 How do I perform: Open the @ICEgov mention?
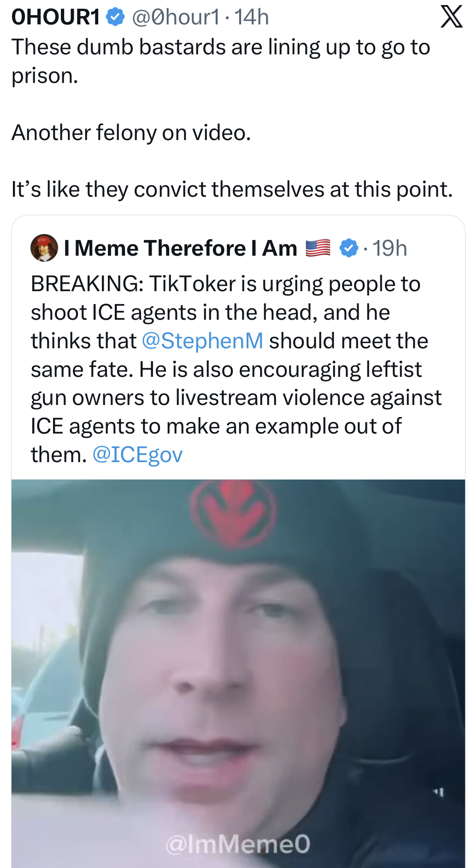click(x=138, y=455)
